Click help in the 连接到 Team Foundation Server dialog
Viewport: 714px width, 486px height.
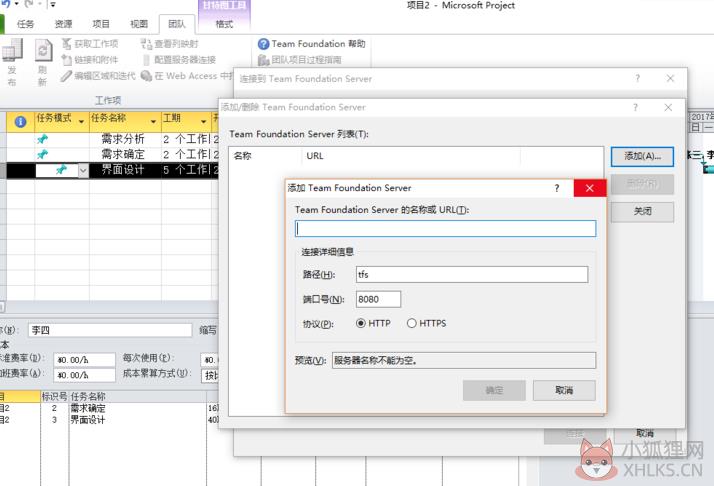pyautogui.click(x=638, y=78)
